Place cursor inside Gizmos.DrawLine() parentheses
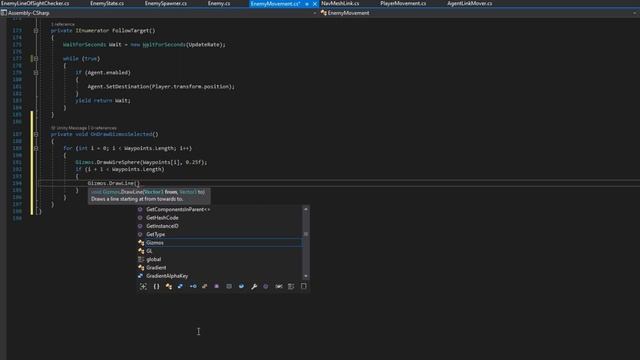The image size is (640, 360). click(x=137, y=183)
